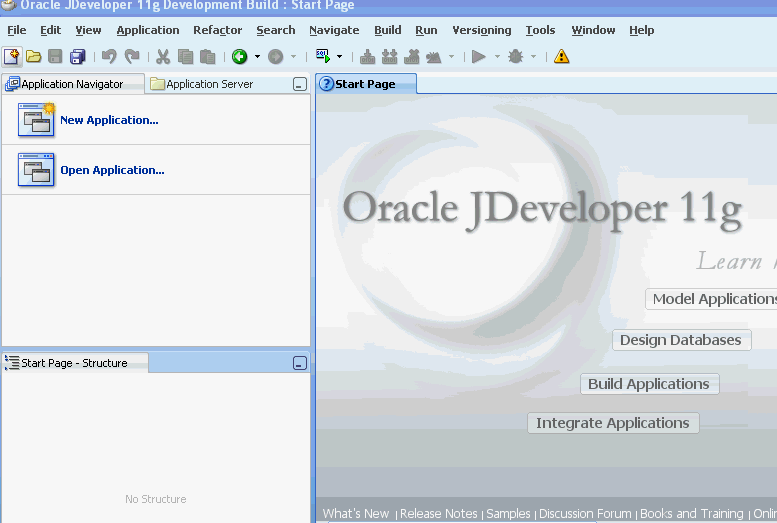Open the Books and Training link

click(x=692, y=514)
